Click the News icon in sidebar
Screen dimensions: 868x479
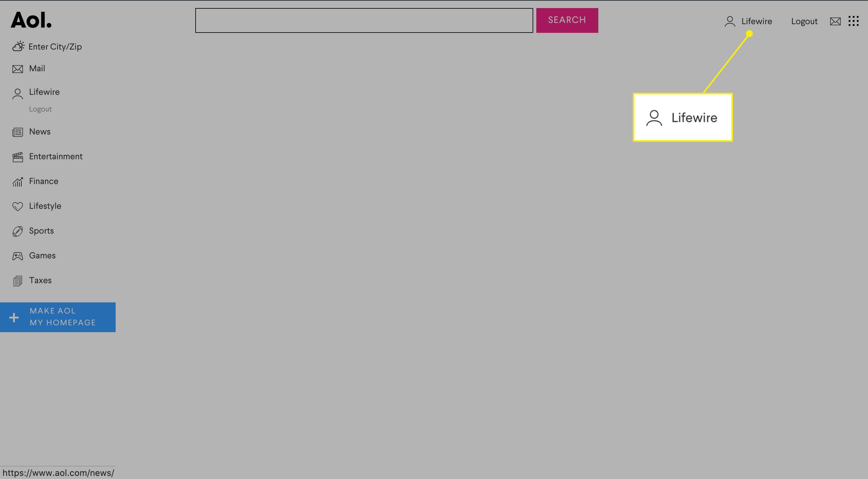coord(17,132)
